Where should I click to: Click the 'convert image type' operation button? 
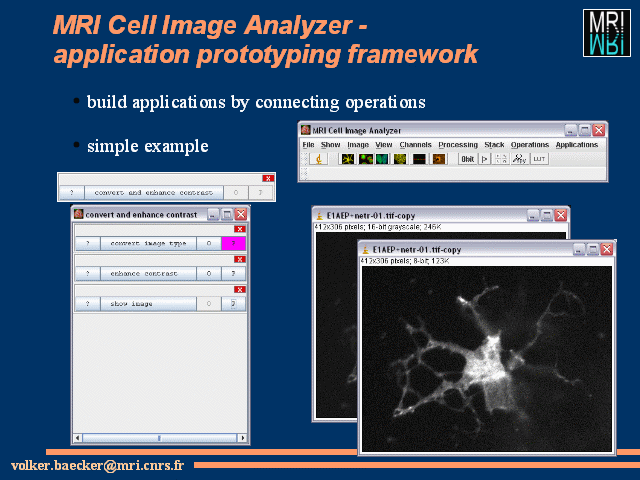(148, 243)
